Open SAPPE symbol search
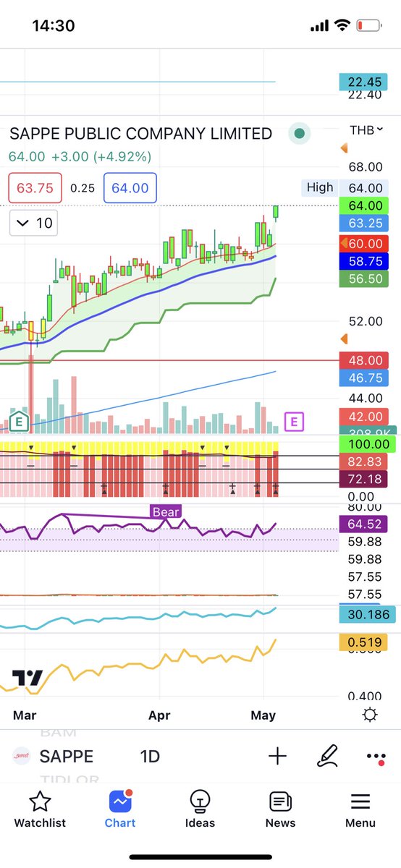401x868 pixels. coord(66,757)
